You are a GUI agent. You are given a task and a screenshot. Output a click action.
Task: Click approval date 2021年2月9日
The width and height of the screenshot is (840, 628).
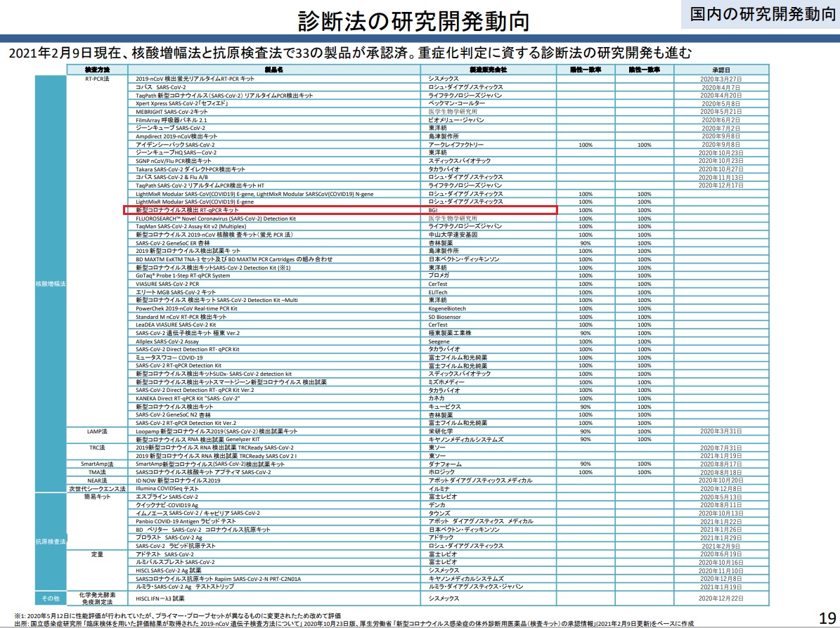(721, 546)
